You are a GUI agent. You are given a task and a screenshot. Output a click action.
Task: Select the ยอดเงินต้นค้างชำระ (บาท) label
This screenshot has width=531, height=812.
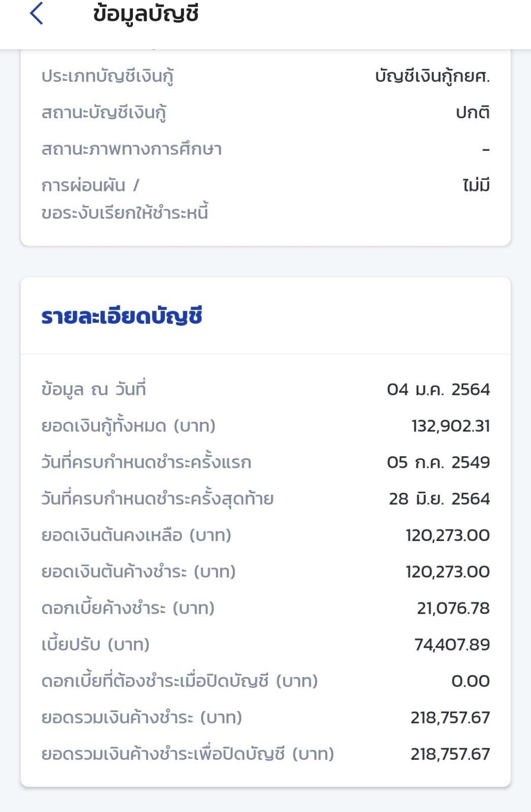point(138,572)
